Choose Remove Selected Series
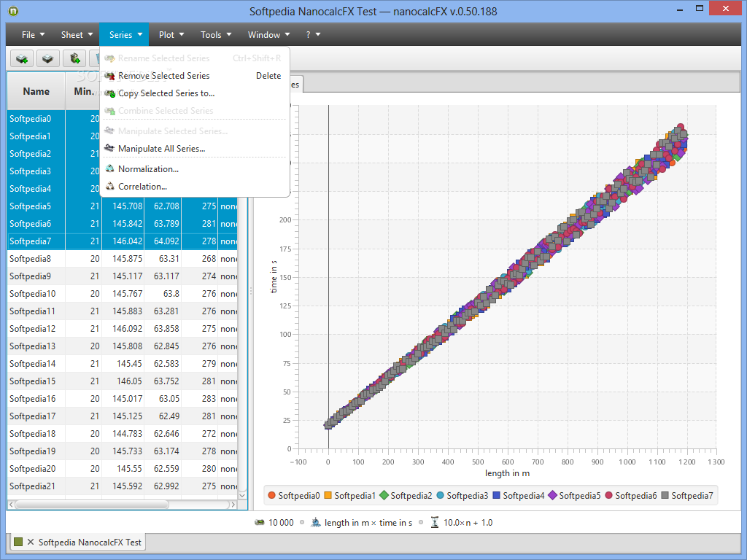Image resolution: width=747 pixels, height=560 pixels. point(194,76)
